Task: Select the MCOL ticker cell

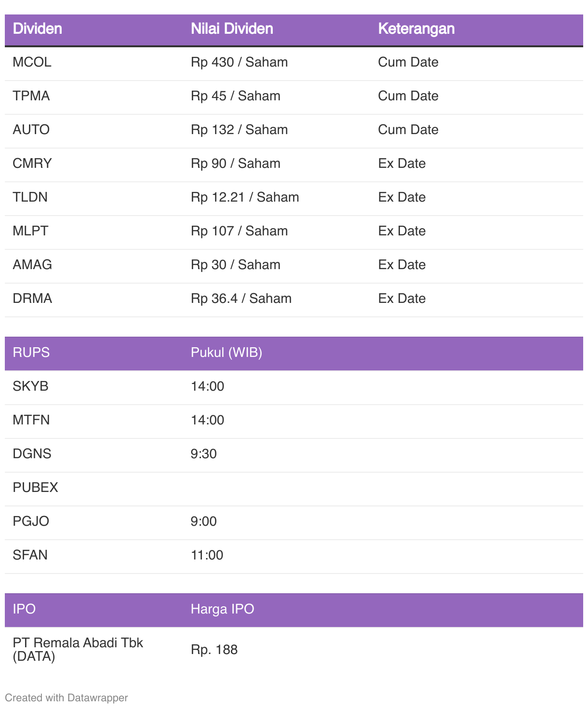Action: point(32,62)
